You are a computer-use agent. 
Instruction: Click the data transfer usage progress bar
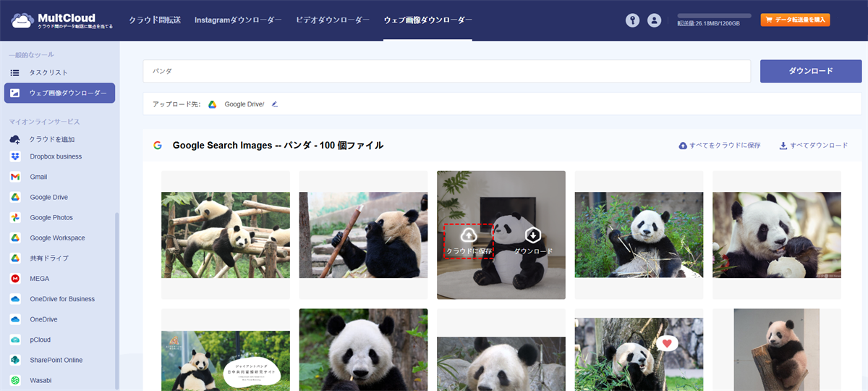714,15
